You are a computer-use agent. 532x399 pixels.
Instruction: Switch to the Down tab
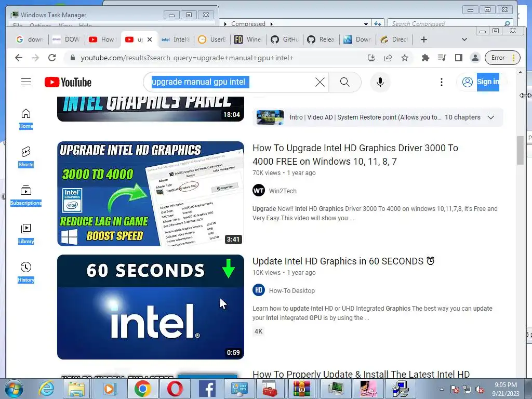(x=357, y=39)
